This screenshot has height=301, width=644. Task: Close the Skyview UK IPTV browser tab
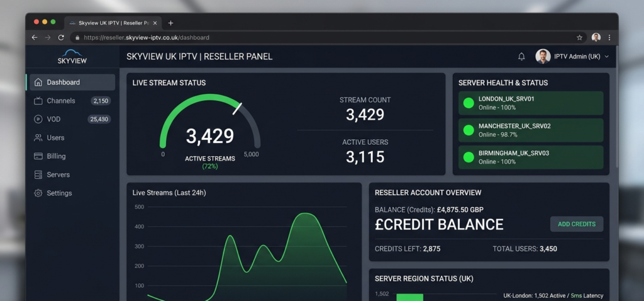click(x=155, y=23)
